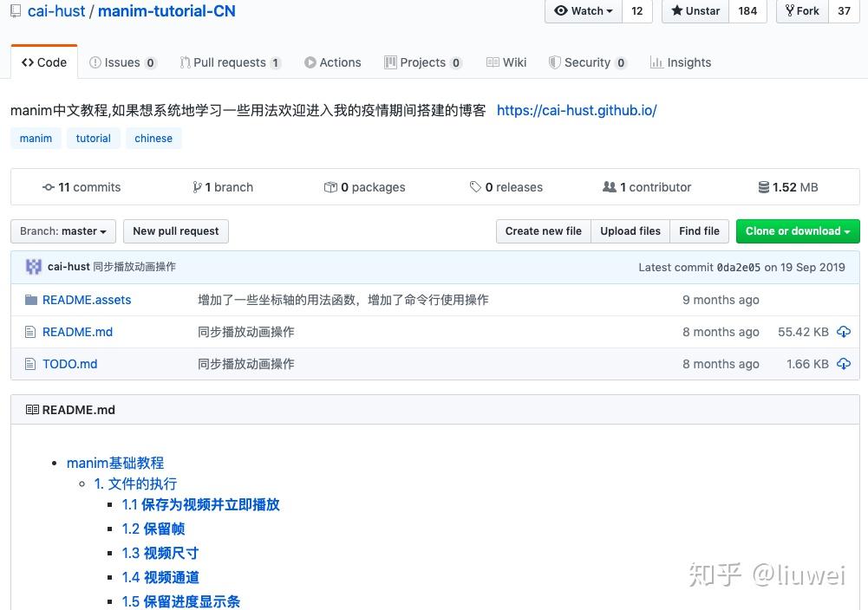Screen dimensions: 868x610
Task: Switch to the Issues tab
Action: [123, 62]
